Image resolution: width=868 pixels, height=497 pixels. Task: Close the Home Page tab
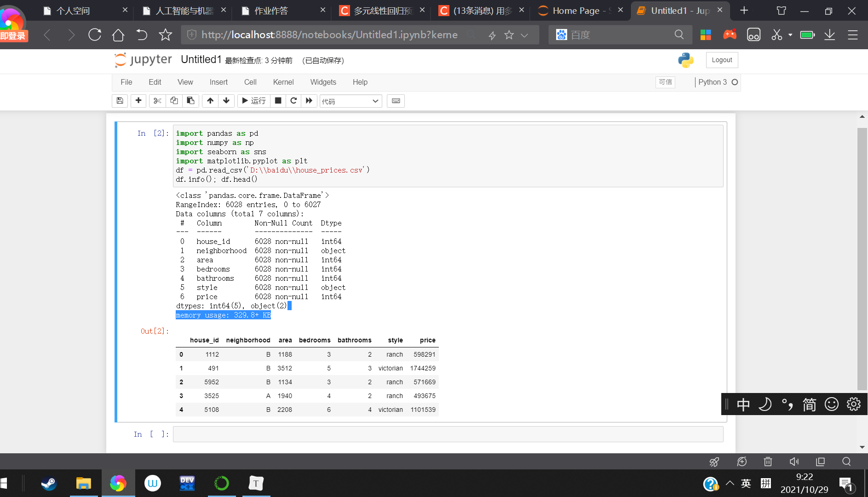click(621, 10)
